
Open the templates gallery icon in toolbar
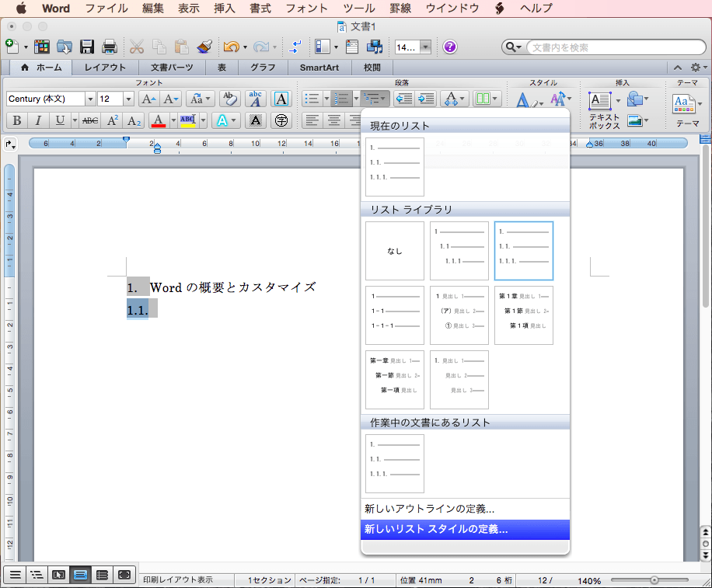pos(41,47)
